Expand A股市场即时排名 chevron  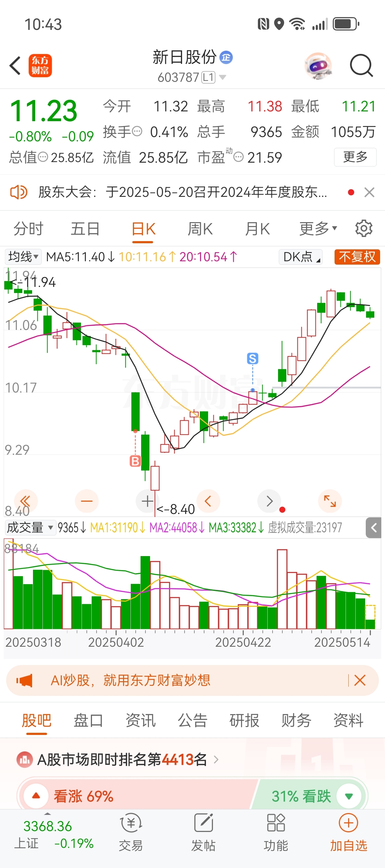[x=216, y=759]
